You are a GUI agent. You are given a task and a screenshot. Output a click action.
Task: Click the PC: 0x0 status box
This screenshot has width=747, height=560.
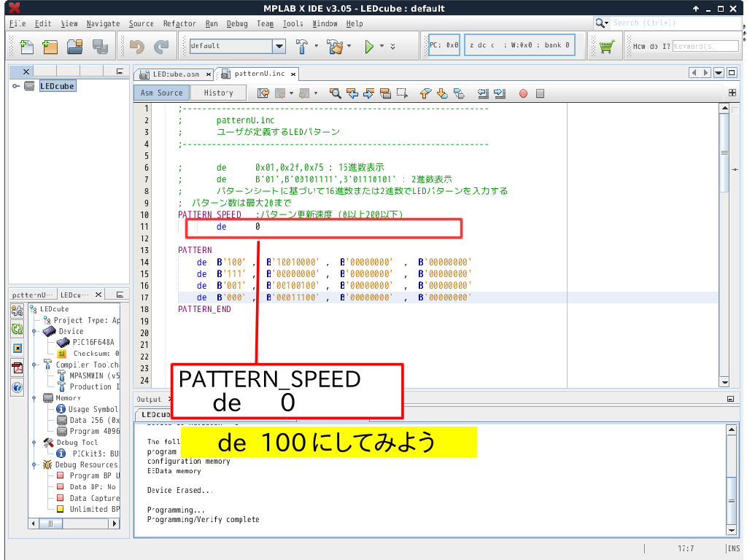444,45
